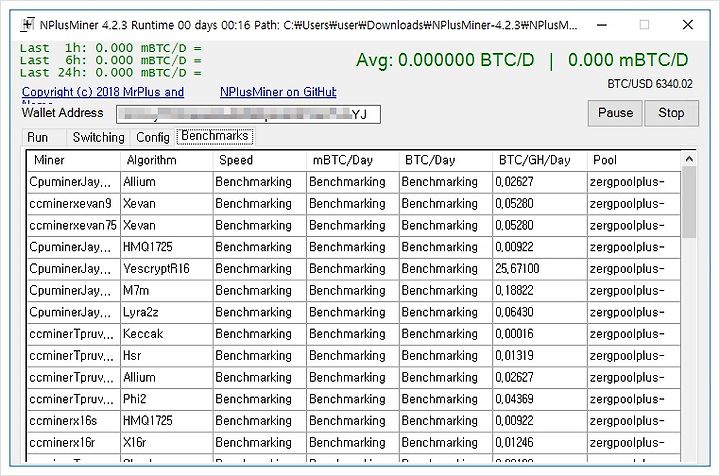
Task: Click the 25,67100 BTC/GH/Day value
Action: 540,269
